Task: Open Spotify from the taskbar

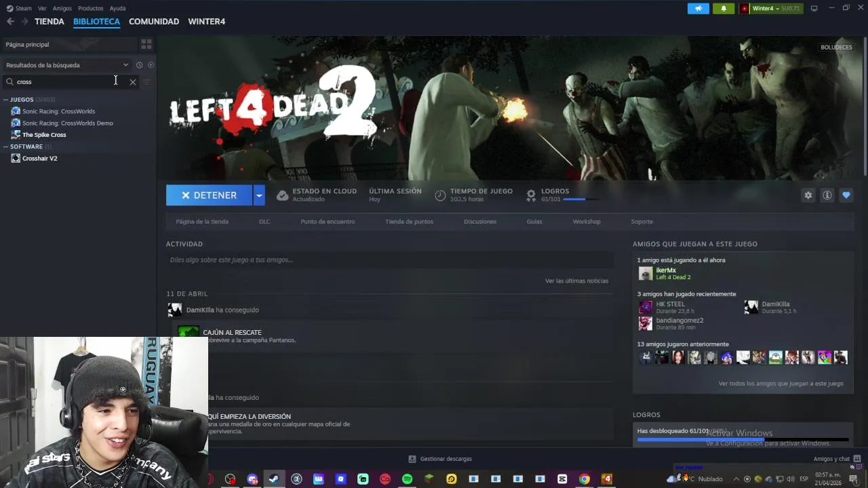Action: [407, 479]
